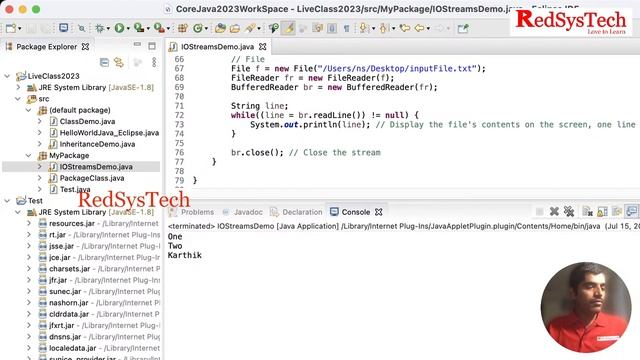The height and width of the screenshot is (360, 640).
Task: Click the Run External Tools icon
Action: (159, 28)
